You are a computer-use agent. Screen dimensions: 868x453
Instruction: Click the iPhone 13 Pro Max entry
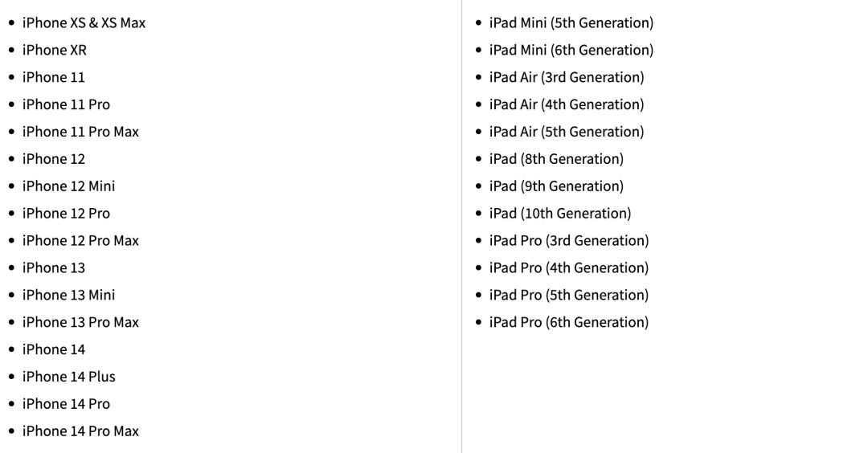click(x=80, y=322)
